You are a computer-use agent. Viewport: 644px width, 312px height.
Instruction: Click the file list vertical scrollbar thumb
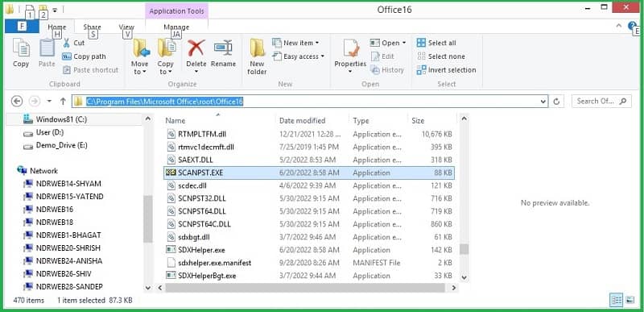click(464, 249)
